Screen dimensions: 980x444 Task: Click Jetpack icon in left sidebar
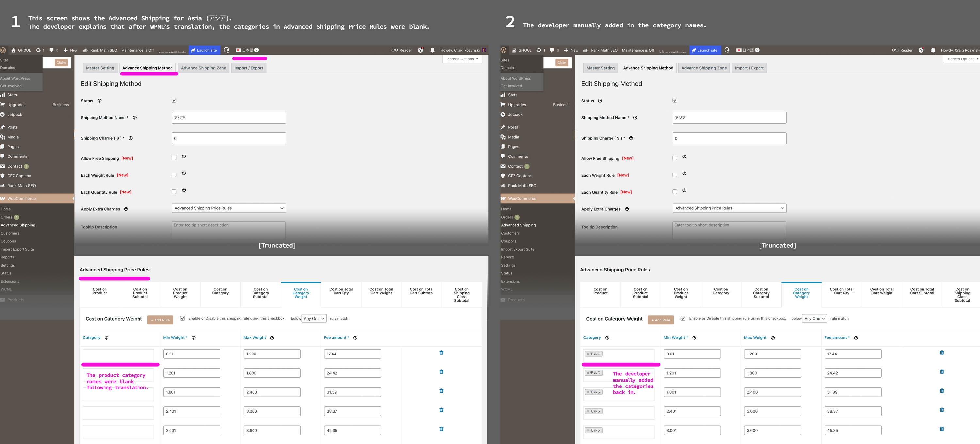pyautogui.click(x=3, y=115)
